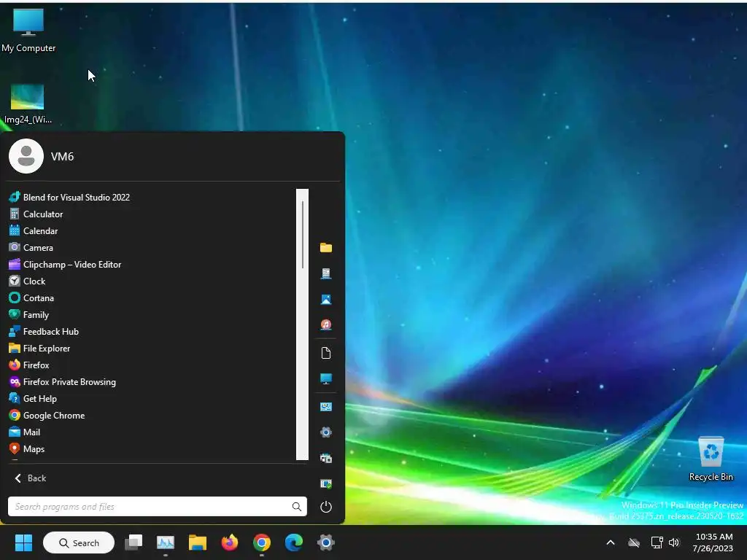Click the VM6 user name
The width and height of the screenshot is (747, 560).
[63, 157]
